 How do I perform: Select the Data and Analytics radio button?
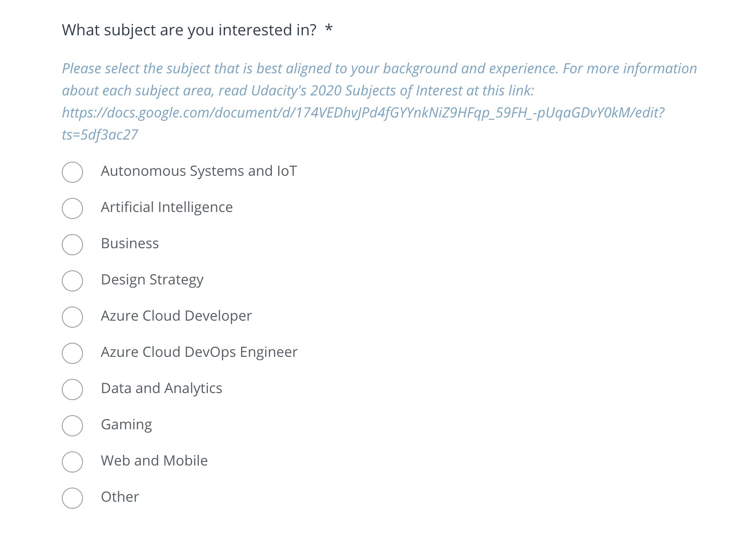coord(72,390)
